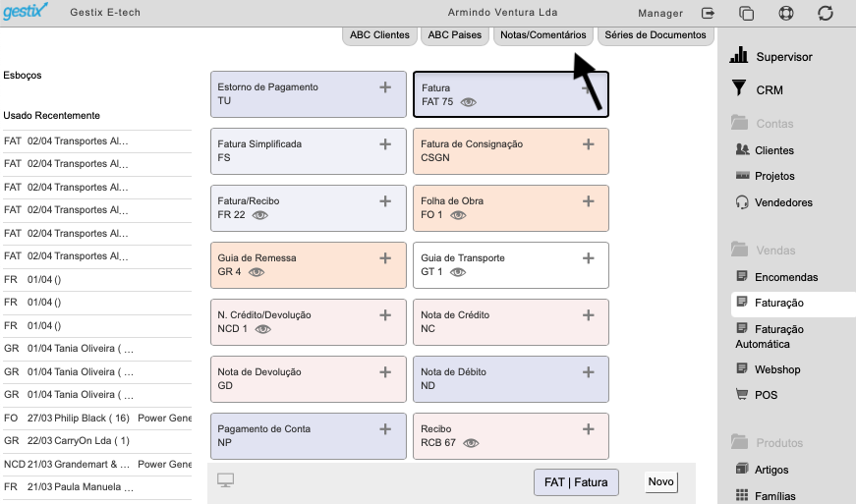
Task: Click the Famílias grid icon
Action: 742,495
